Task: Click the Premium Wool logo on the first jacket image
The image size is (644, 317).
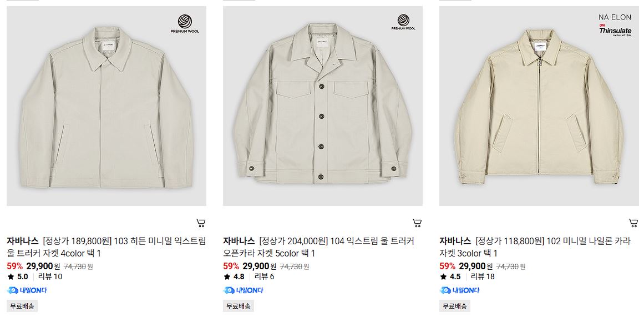Action: click(x=185, y=24)
